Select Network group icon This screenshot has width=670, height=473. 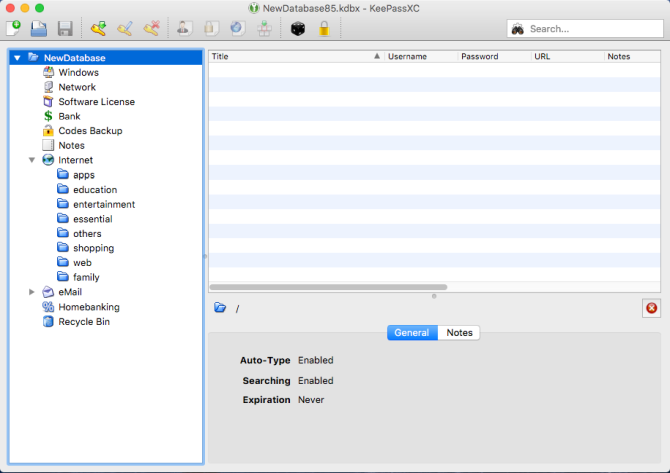click(x=48, y=87)
